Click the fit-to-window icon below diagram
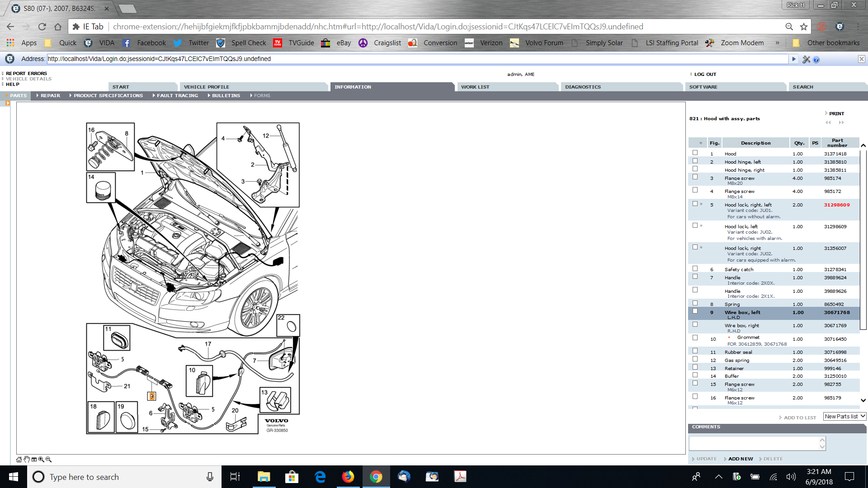The height and width of the screenshot is (488, 868). pos(34,460)
